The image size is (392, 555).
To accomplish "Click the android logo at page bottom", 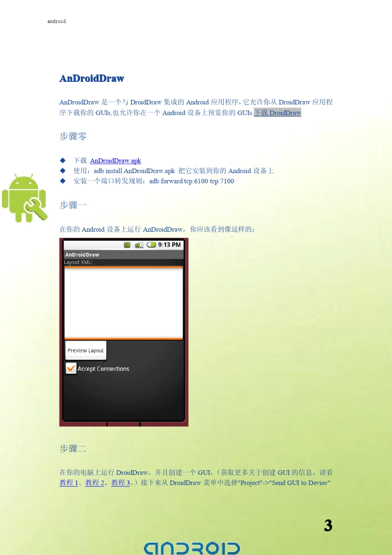I will [192, 548].
